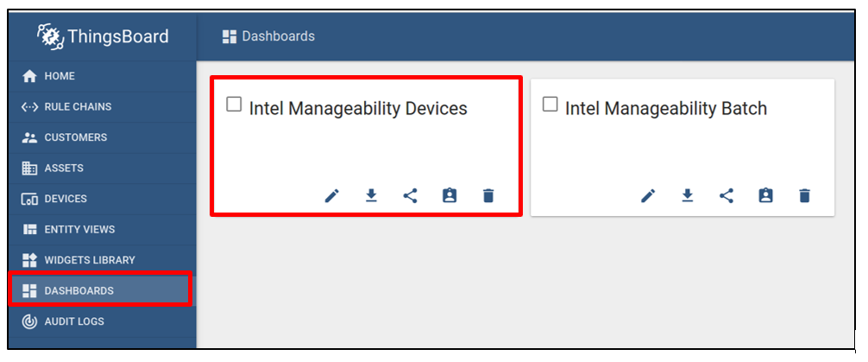Viewport: 868px width, 362px height.
Task: Delete the Intel Manageability Devices dashboard
Action: pos(488,196)
